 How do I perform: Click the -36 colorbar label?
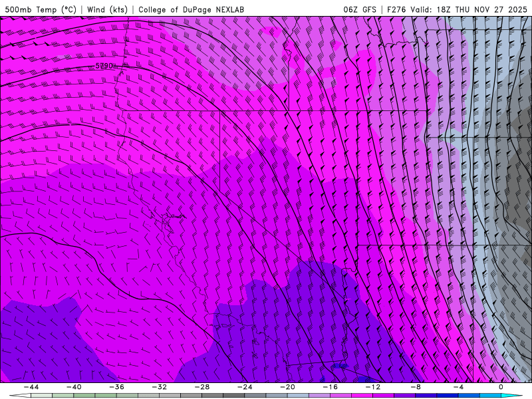coord(117,387)
